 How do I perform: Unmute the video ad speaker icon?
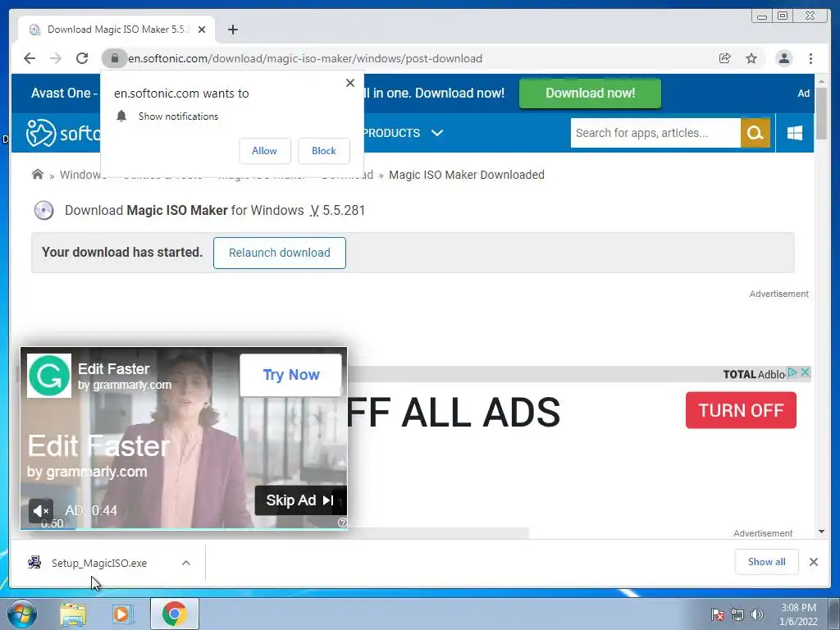click(41, 510)
